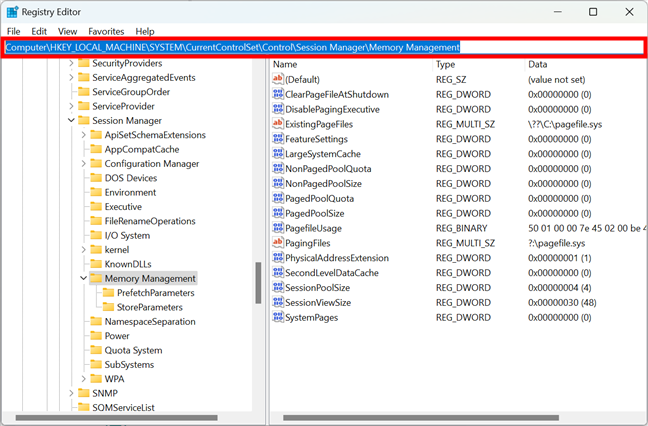The height and width of the screenshot is (426, 648).
Task: Click the \??\C:\pagefile.sys data cell
Action: tap(565, 124)
